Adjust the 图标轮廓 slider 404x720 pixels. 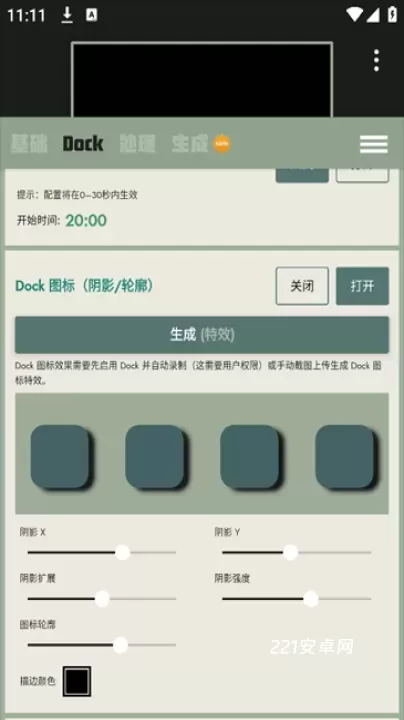pos(101,645)
